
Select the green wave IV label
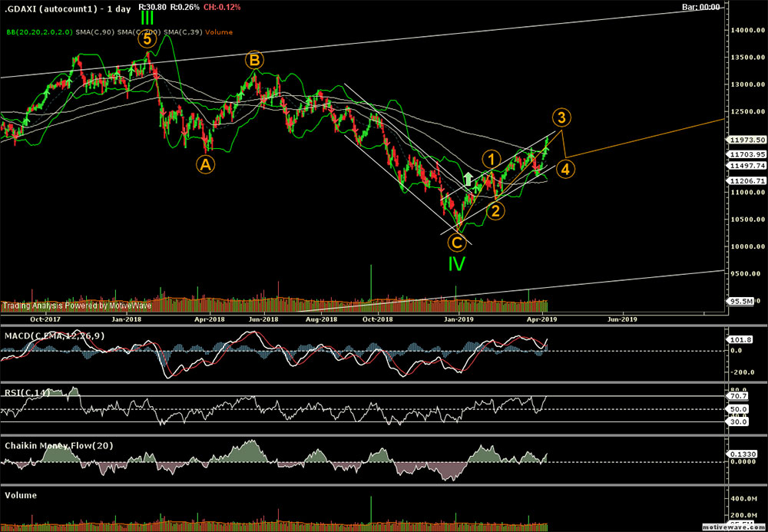click(457, 264)
